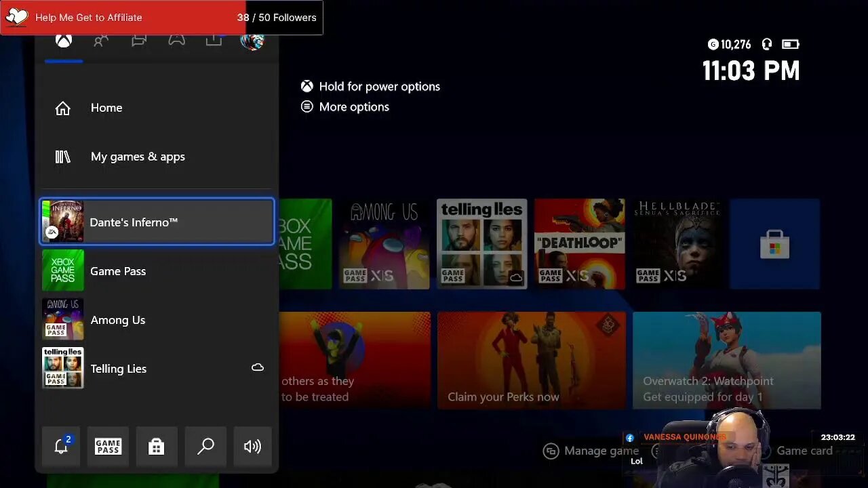Open the Xbox Game Pass dashboard tile
868x488 pixels.
(305, 244)
